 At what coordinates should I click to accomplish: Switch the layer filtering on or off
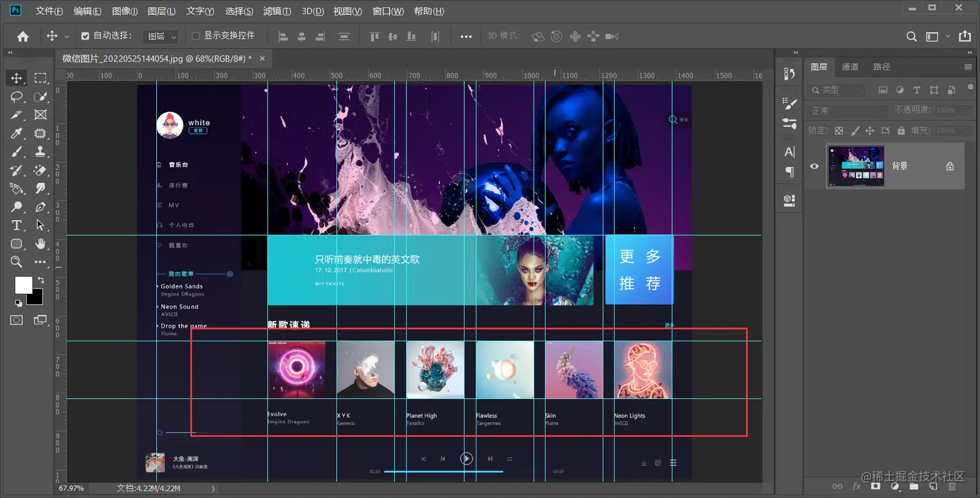point(970,89)
